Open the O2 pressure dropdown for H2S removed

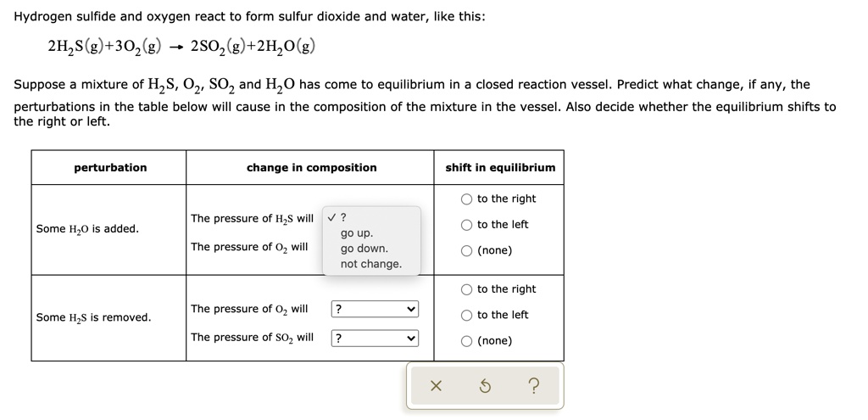pos(375,310)
